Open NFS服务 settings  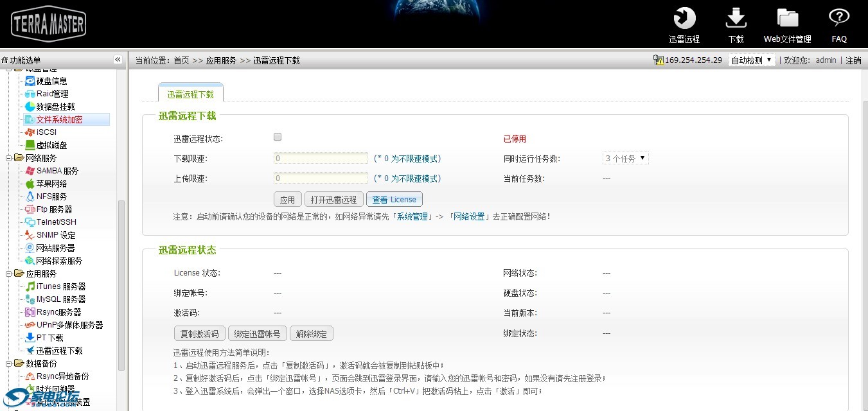[51, 197]
